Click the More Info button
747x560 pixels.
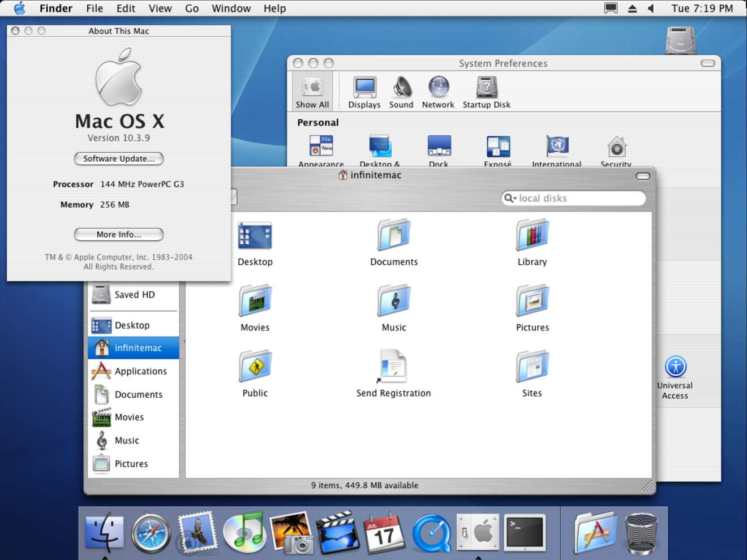click(118, 234)
